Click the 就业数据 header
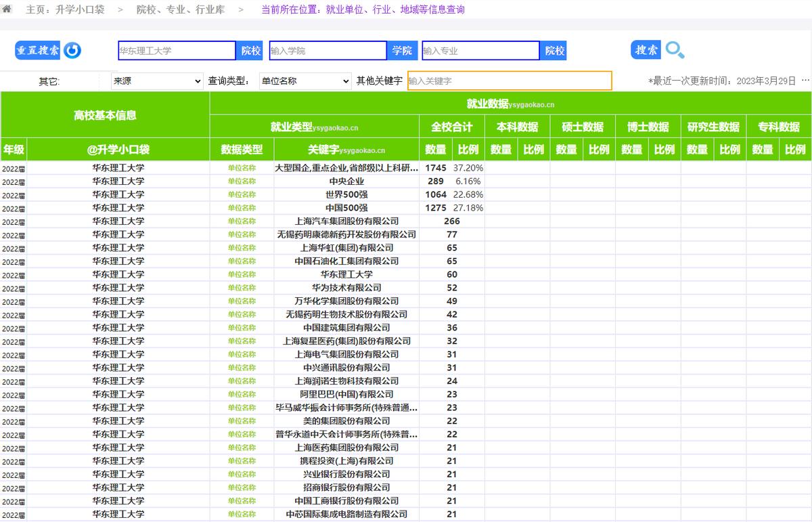 pyautogui.click(x=511, y=104)
